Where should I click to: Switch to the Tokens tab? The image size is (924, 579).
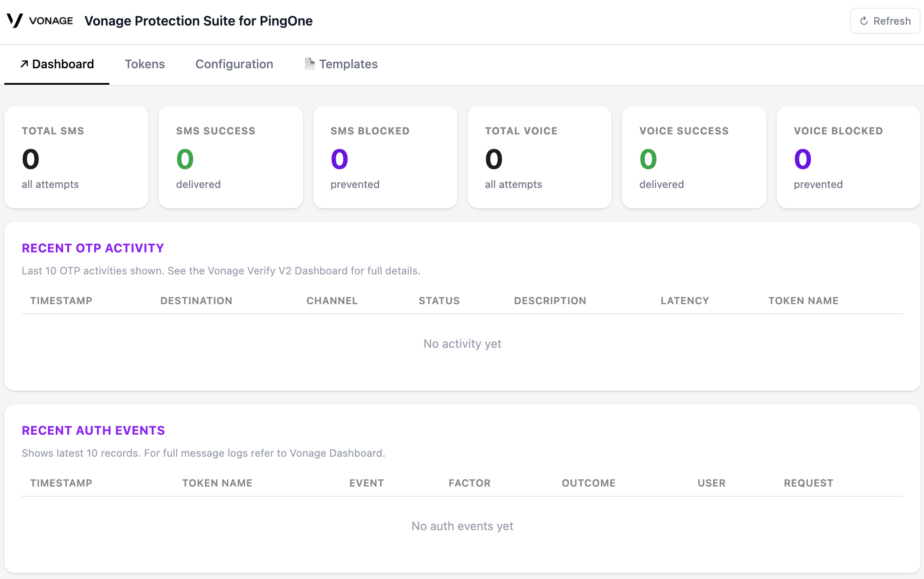145,64
